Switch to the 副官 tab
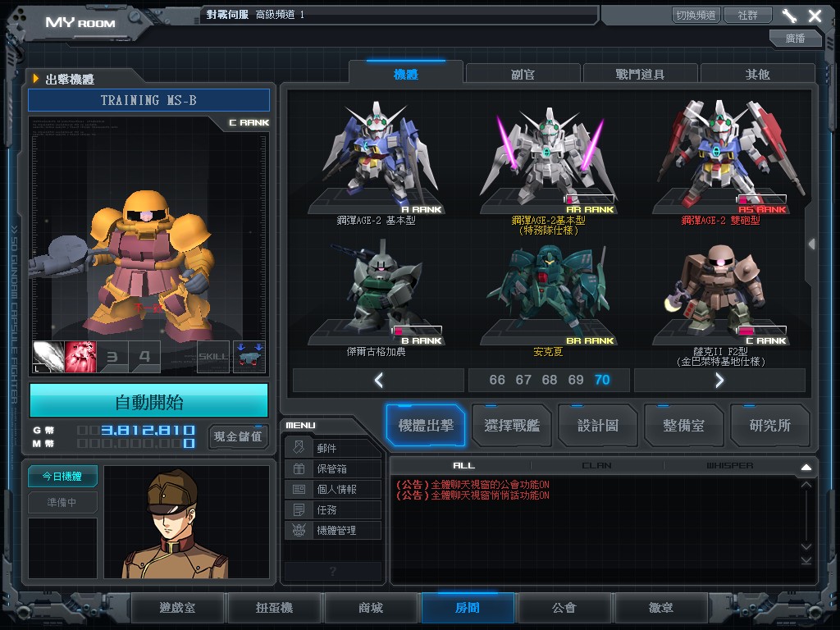 [523, 74]
